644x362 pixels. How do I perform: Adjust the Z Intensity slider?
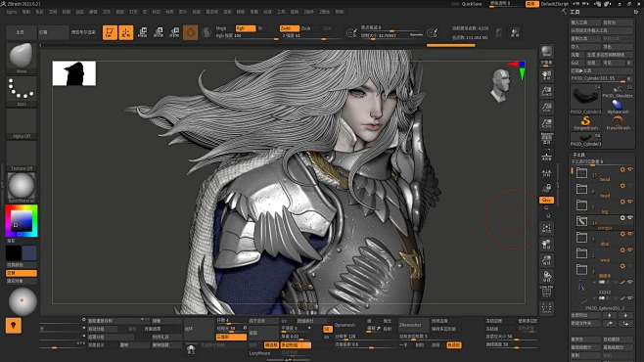(x=312, y=36)
